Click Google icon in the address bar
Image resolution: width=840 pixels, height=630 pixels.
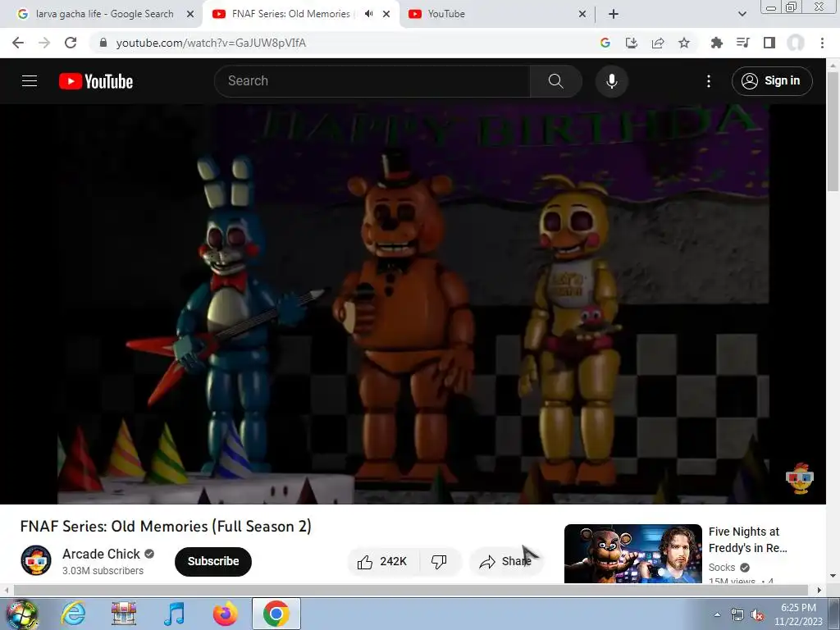pyautogui.click(x=605, y=43)
